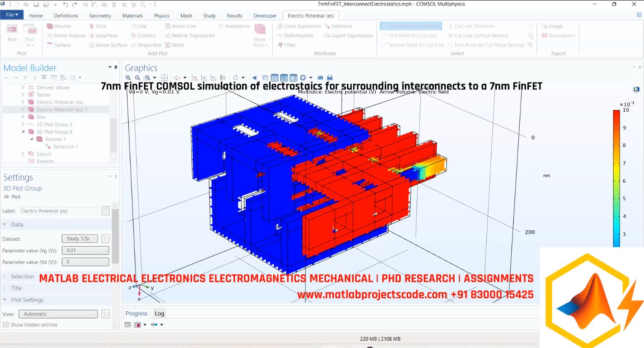Click the xy view icon above the plot
The image size is (644, 348).
[194, 77]
